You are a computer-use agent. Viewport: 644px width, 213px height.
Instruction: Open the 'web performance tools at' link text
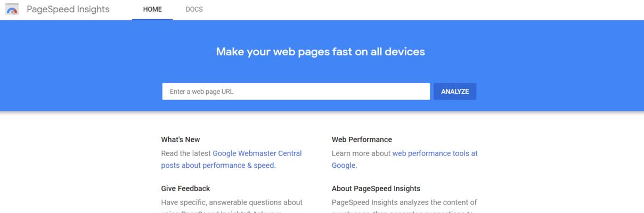point(435,153)
